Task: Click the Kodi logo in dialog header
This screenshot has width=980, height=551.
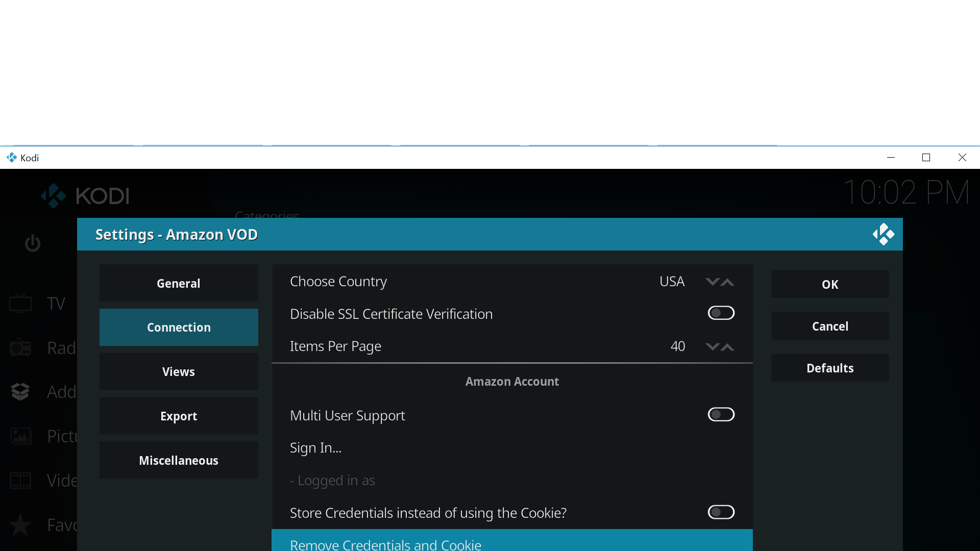Action: point(883,234)
